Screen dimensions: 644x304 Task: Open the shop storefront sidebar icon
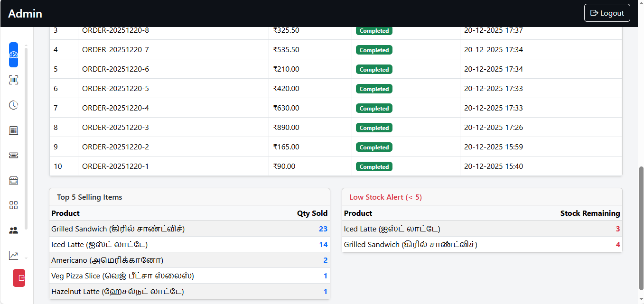coord(13,180)
